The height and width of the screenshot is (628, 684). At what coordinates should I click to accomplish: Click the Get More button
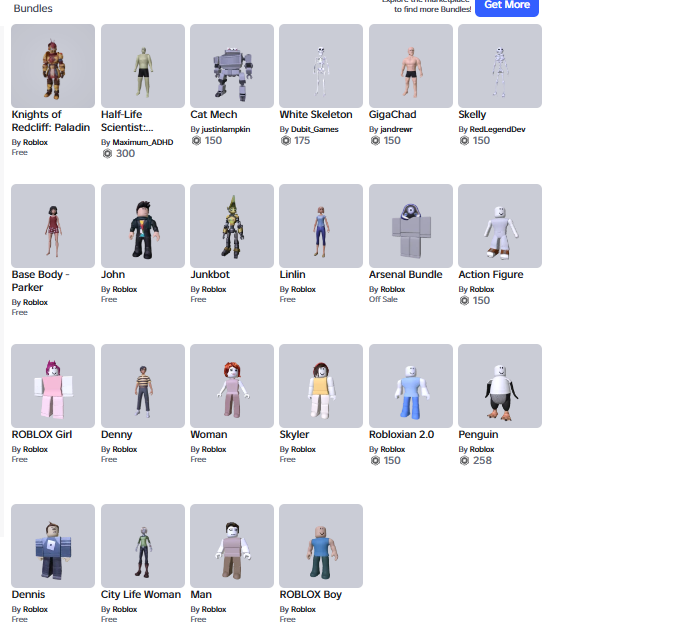click(507, 6)
